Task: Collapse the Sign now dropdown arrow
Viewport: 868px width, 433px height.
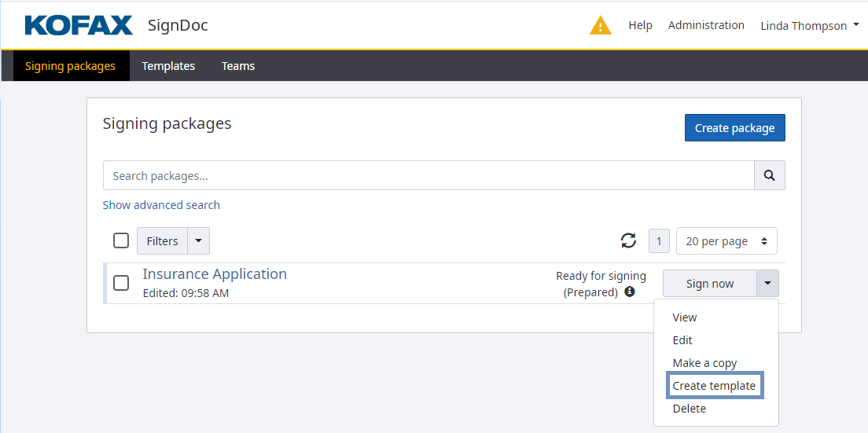Action: [x=767, y=284]
